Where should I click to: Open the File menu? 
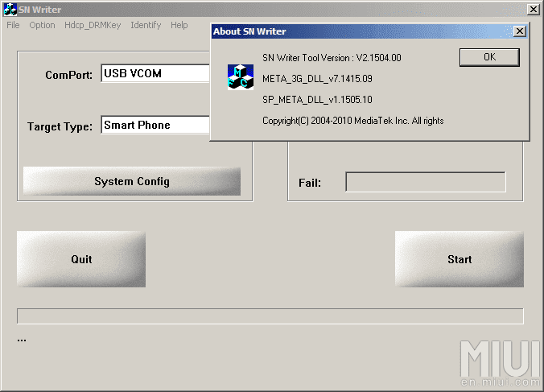click(x=13, y=25)
